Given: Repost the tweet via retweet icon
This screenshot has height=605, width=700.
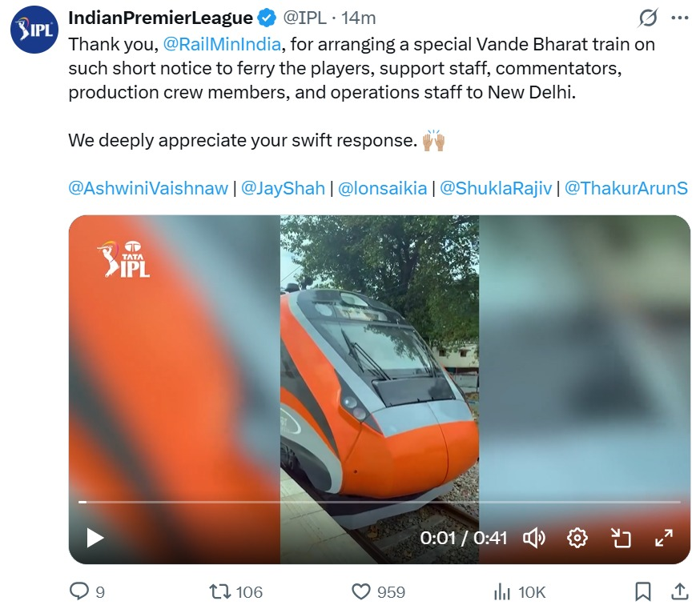Looking at the screenshot, I should [220, 591].
